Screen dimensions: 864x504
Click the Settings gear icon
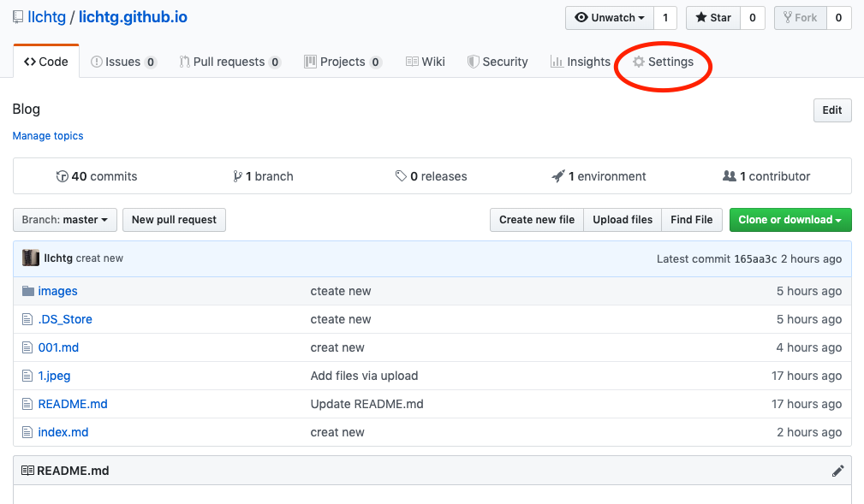click(x=639, y=62)
